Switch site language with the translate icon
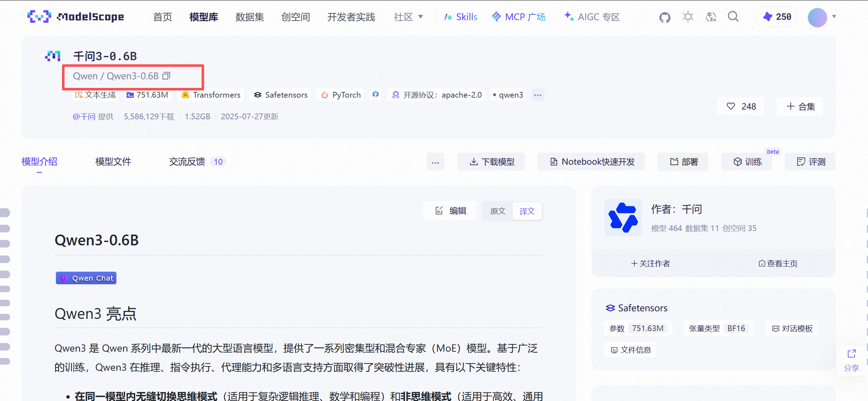 711,17
